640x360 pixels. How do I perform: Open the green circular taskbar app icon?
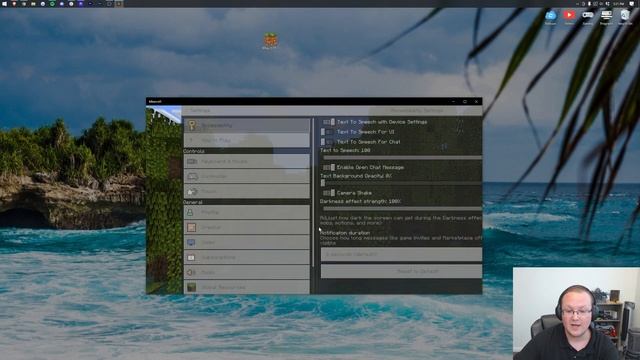click(52, 4)
